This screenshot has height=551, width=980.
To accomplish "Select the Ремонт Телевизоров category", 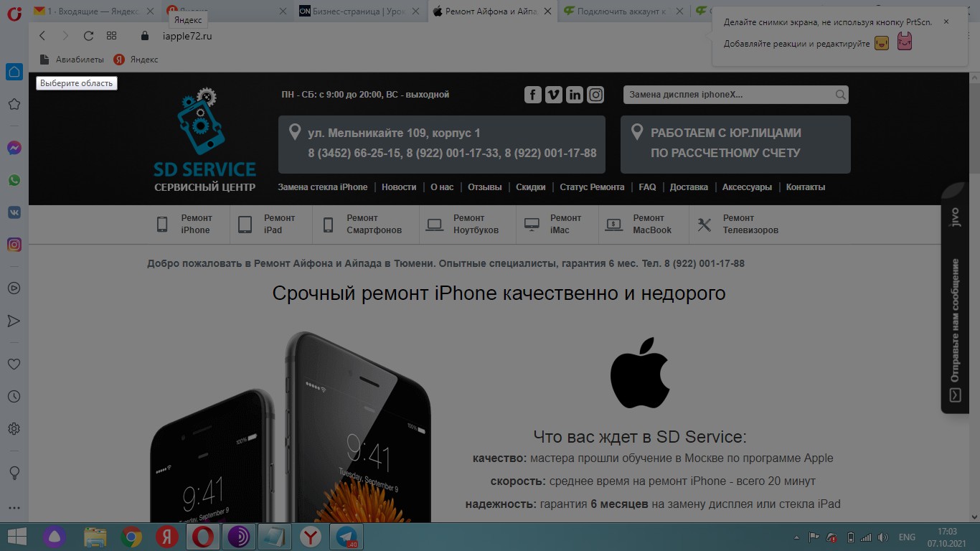I will click(738, 224).
